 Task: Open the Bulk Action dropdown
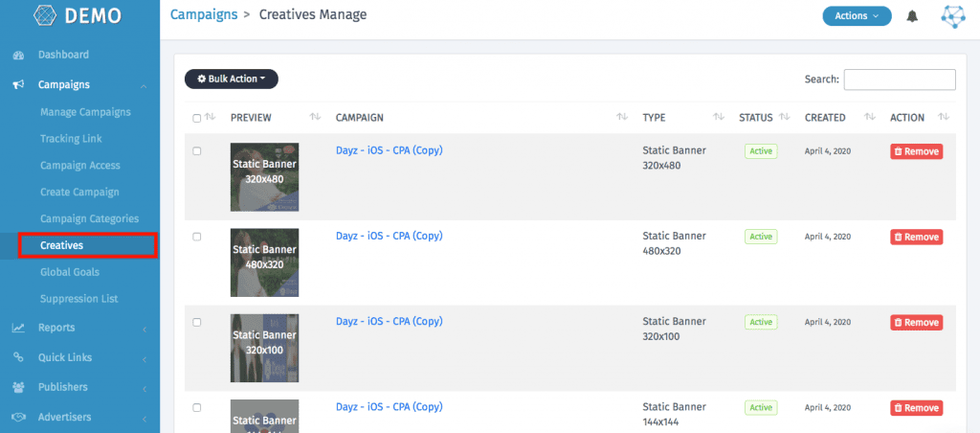232,80
